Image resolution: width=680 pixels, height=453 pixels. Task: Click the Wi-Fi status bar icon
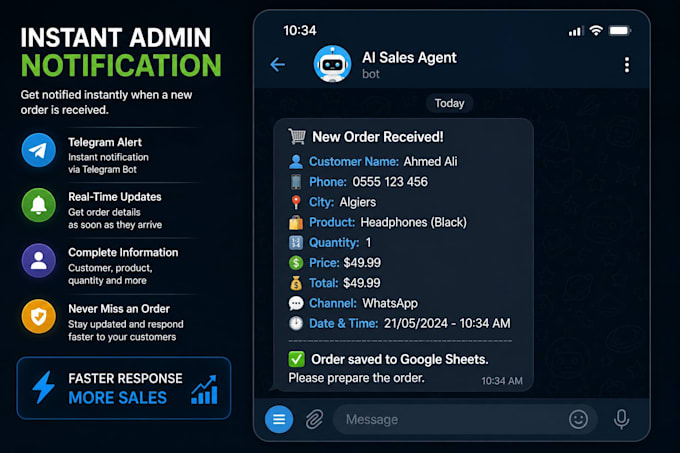click(596, 30)
